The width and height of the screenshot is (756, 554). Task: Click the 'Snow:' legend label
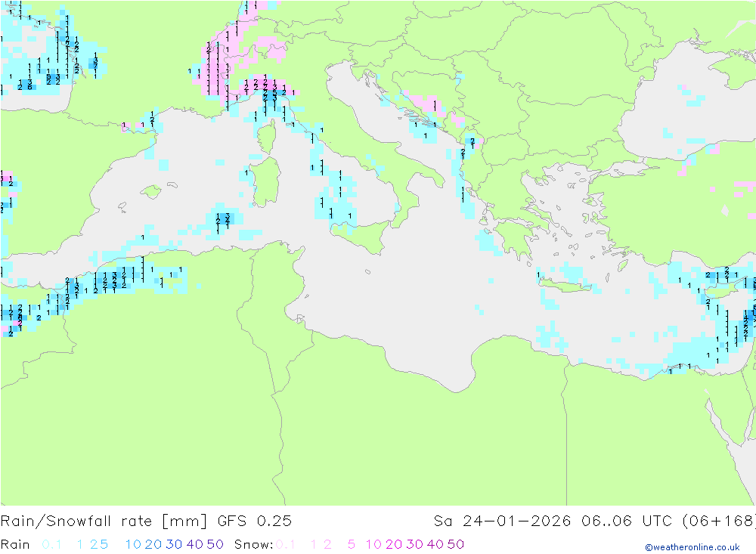254,544
